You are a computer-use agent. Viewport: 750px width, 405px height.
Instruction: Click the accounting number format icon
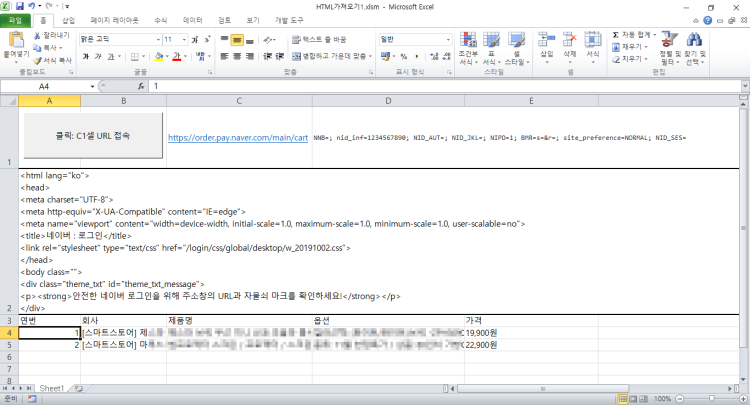[386, 56]
